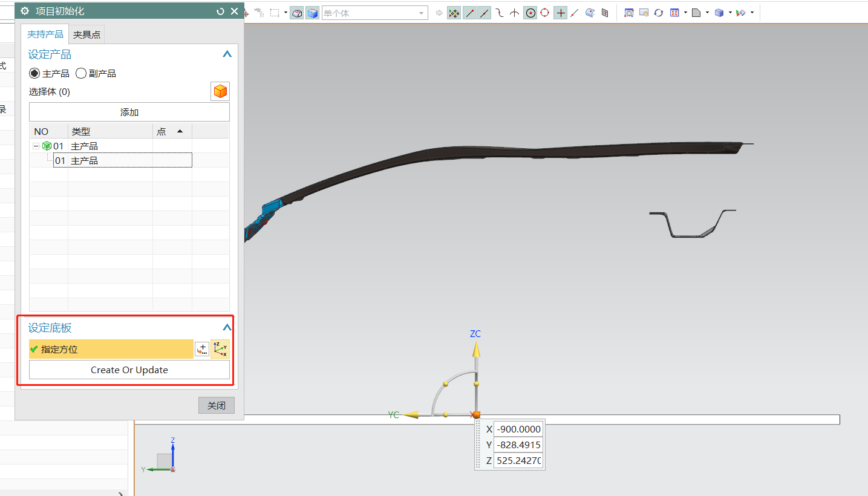Toggle the Intersection snap icon
This screenshot has width=868, height=496.
tap(514, 13)
